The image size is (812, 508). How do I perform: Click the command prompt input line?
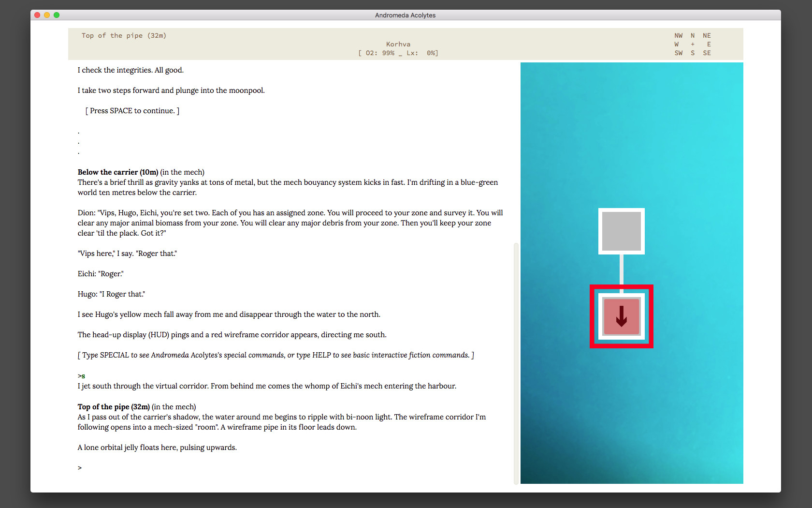pos(290,468)
